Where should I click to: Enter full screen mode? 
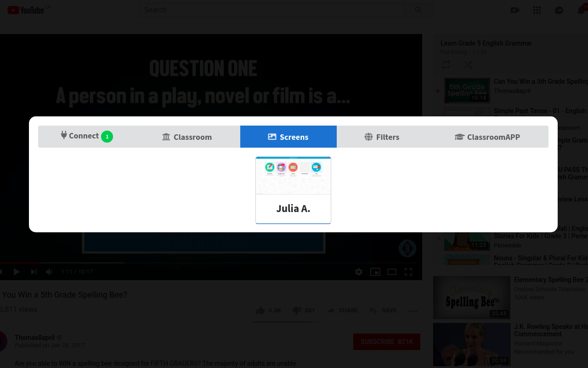408,272
